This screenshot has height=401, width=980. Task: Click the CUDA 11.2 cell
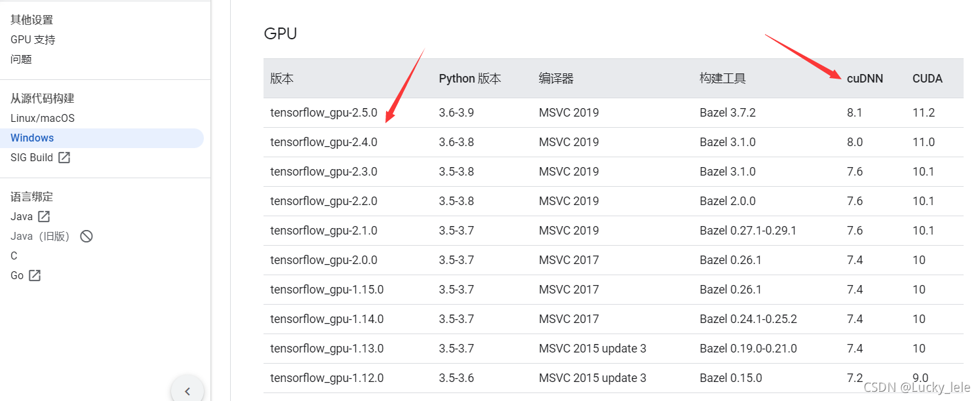924,113
